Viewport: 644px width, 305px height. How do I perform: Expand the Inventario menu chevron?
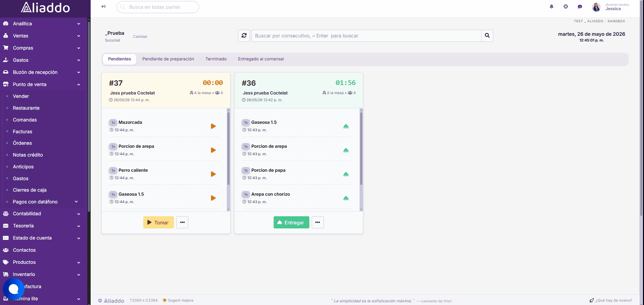[79, 274]
